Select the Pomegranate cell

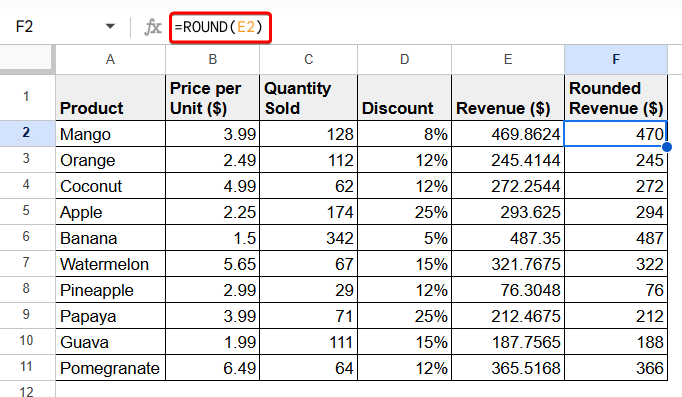tap(110, 368)
